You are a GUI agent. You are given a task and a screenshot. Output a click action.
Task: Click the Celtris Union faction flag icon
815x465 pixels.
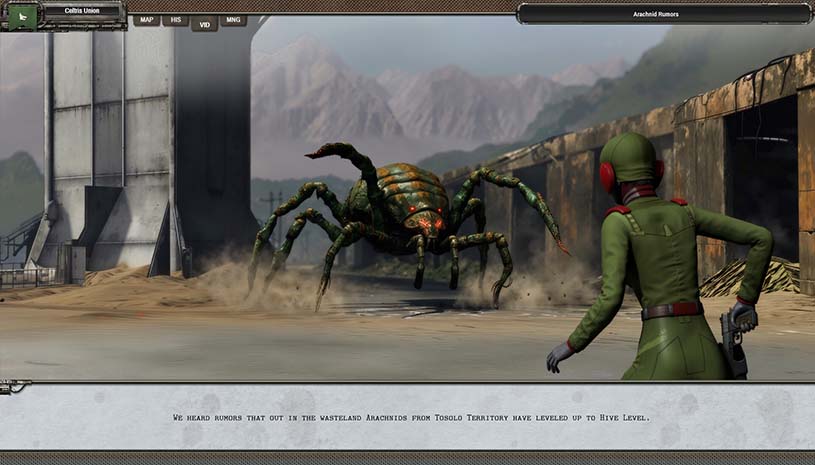pyautogui.click(x=22, y=16)
